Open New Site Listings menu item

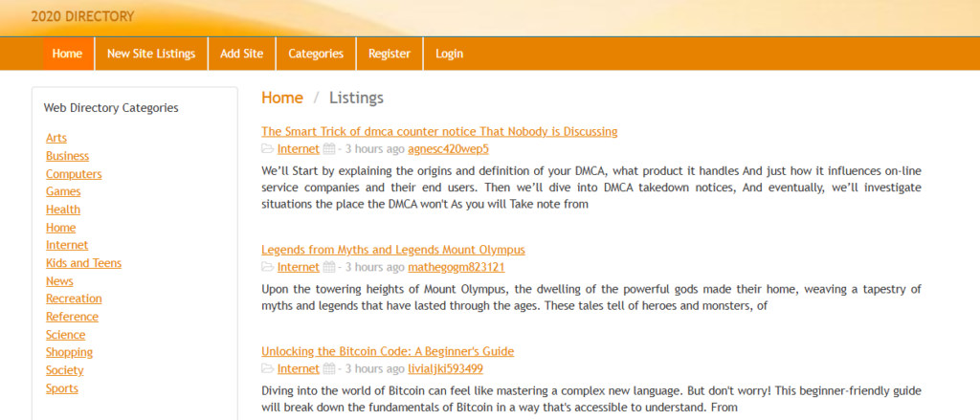(x=151, y=54)
